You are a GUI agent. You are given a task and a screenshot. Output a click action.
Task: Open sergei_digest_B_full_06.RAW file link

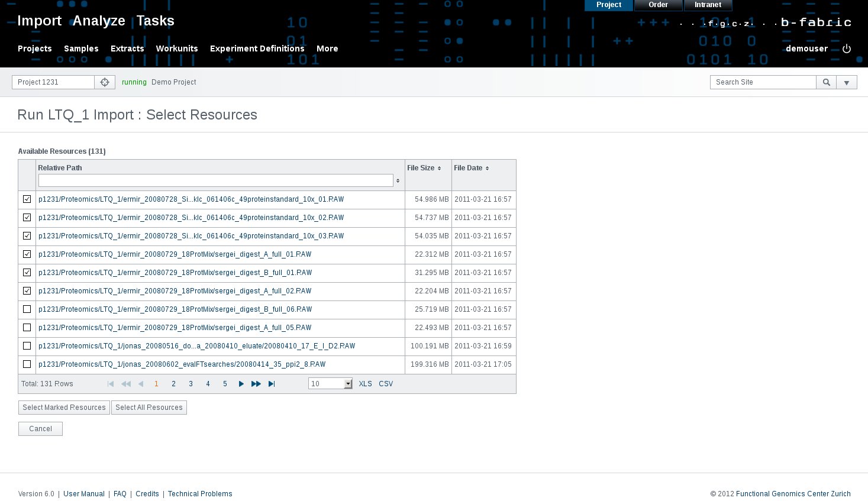pos(175,309)
